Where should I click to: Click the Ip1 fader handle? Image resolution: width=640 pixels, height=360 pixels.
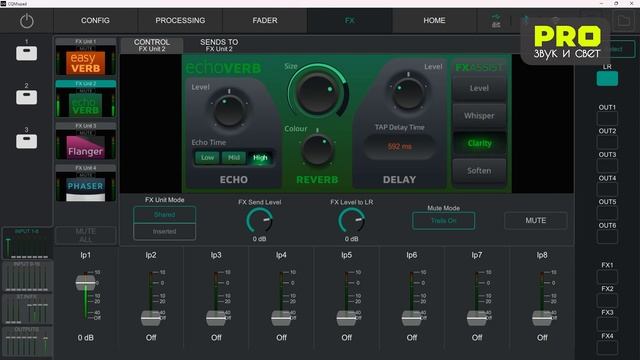click(x=86, y=283)
